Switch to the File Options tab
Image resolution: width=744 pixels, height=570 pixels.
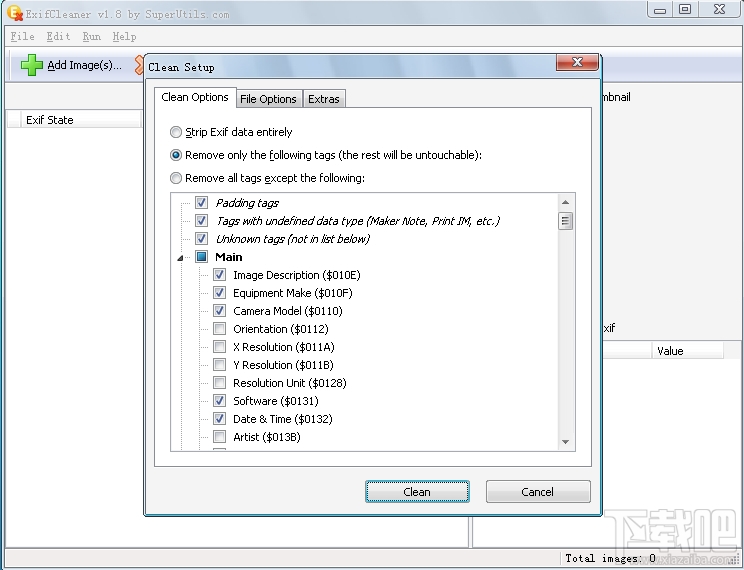click(268, 99)
